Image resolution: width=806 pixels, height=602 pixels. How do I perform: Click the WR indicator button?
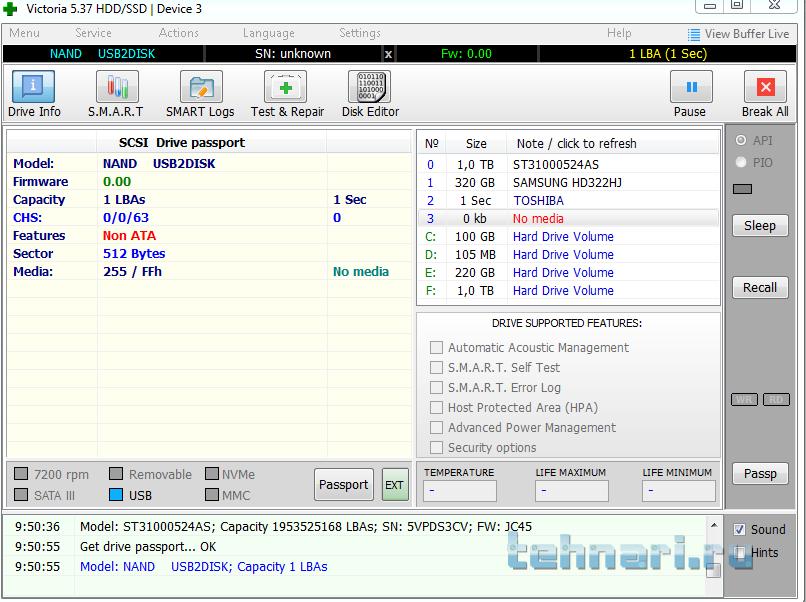click(744, 399)
